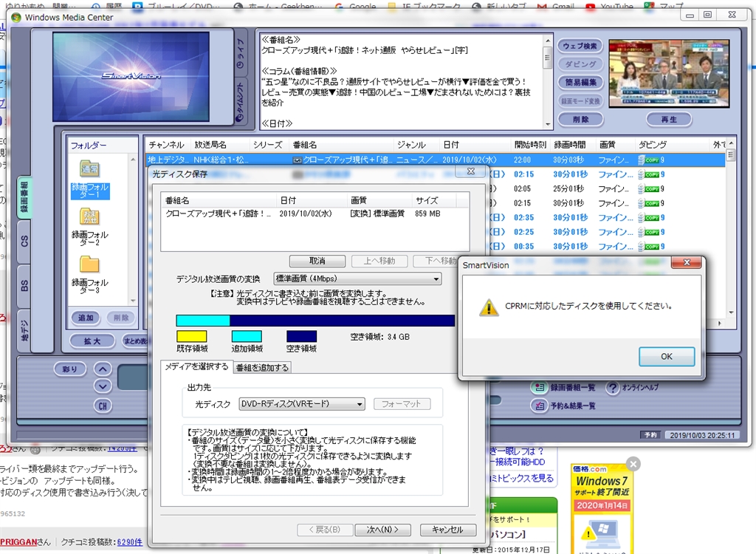This screenshot has width=756, height=554.
Task: Click the channel down arrow button
Action: tap(102, 386)
